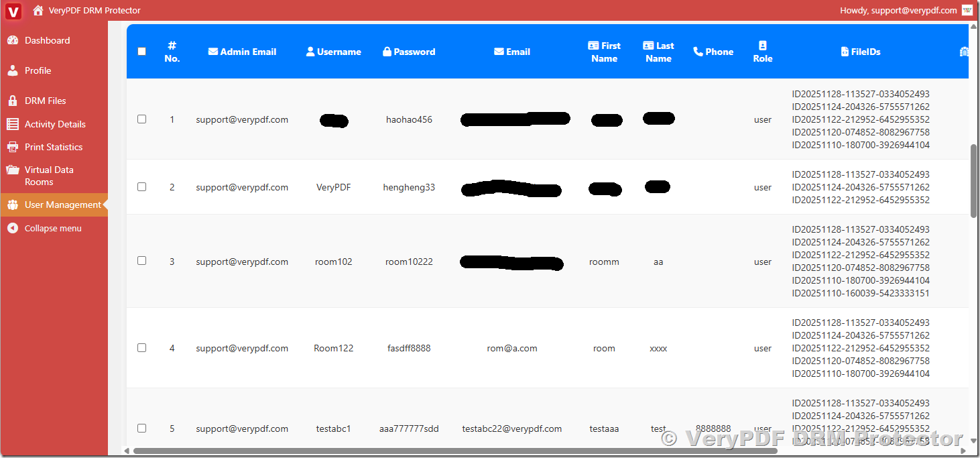Image resolution: width=980 pixels, height=458 pixels.
Task: Click the home icon in the top bar
Action: click(38, 10)
